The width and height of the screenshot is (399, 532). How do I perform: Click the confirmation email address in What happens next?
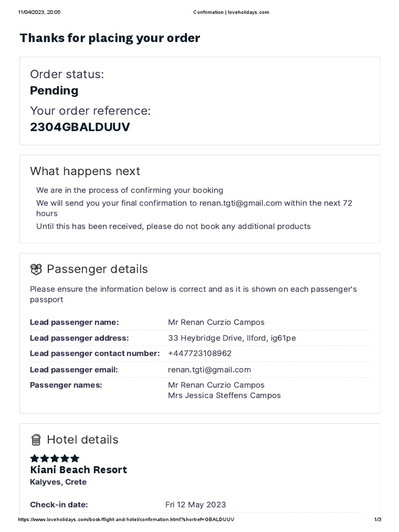pos(241,203)
